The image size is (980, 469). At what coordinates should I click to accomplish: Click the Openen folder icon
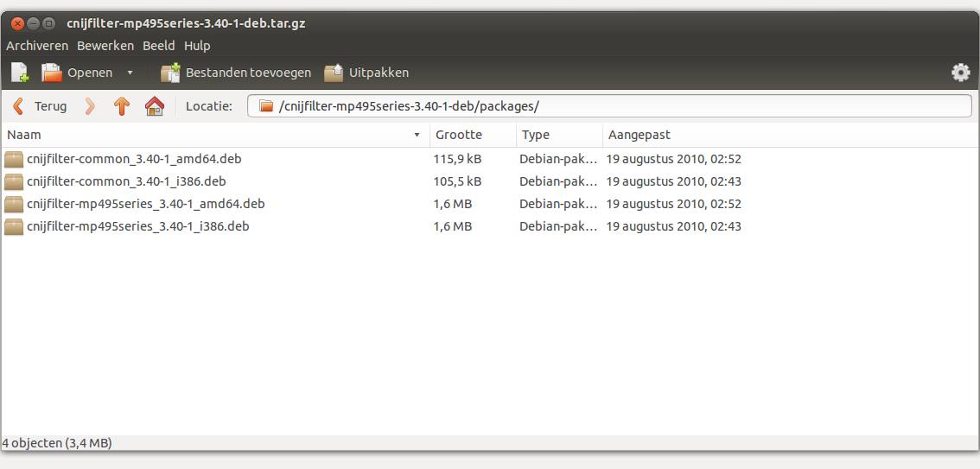pyautogui.click(x=52, y=73)
